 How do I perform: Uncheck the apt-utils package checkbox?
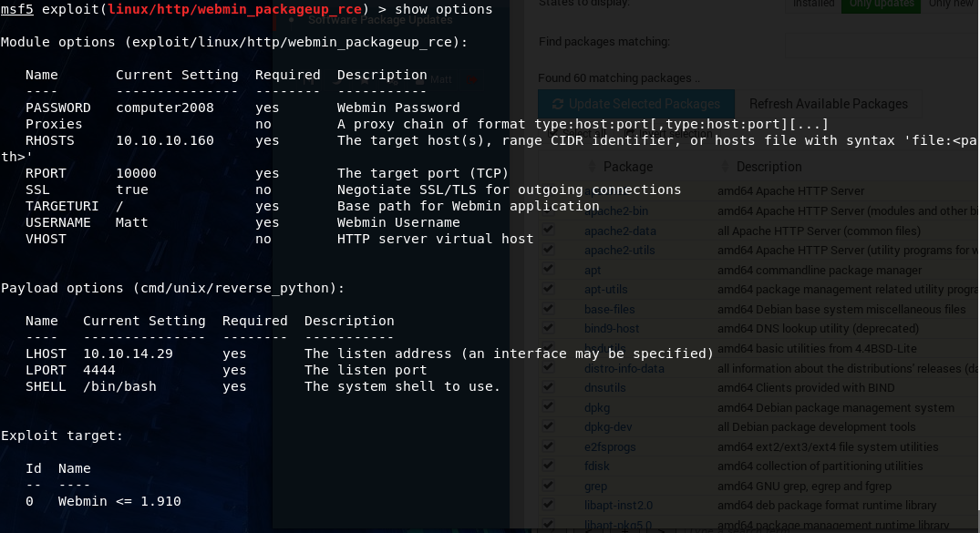[x=548, y=289]
